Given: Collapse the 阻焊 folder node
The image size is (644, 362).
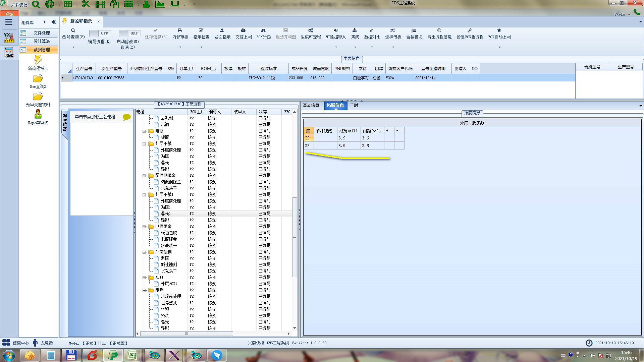Looking at the screenshot, I should coord(144,290).
